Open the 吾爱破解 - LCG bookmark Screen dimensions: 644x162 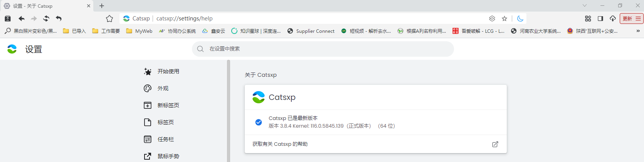click(x=478, y=31)
